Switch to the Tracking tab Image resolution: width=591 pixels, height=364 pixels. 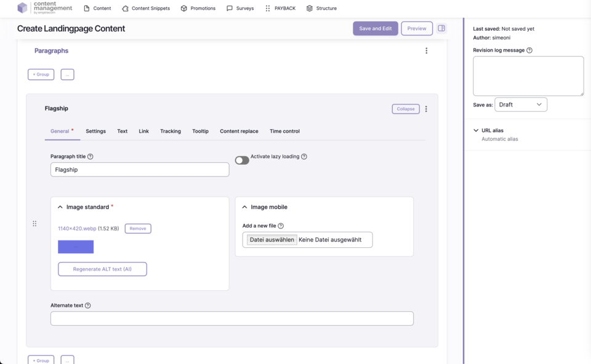tap(171, 131)
